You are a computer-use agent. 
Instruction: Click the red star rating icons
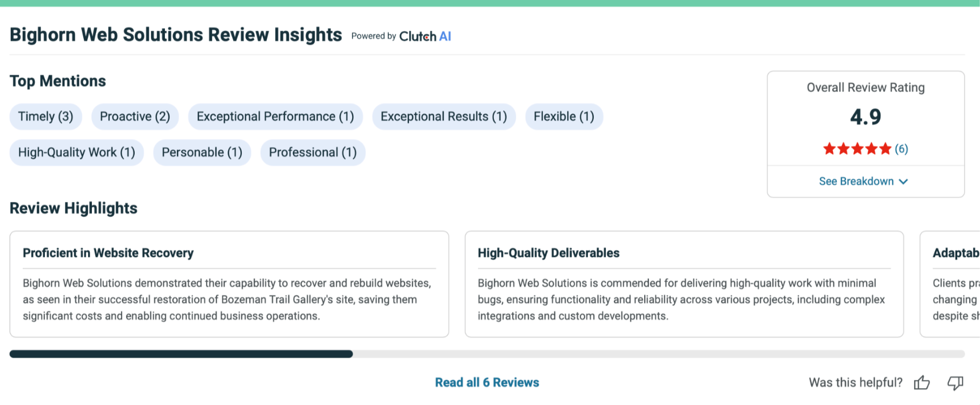click(x=857, y=149)
